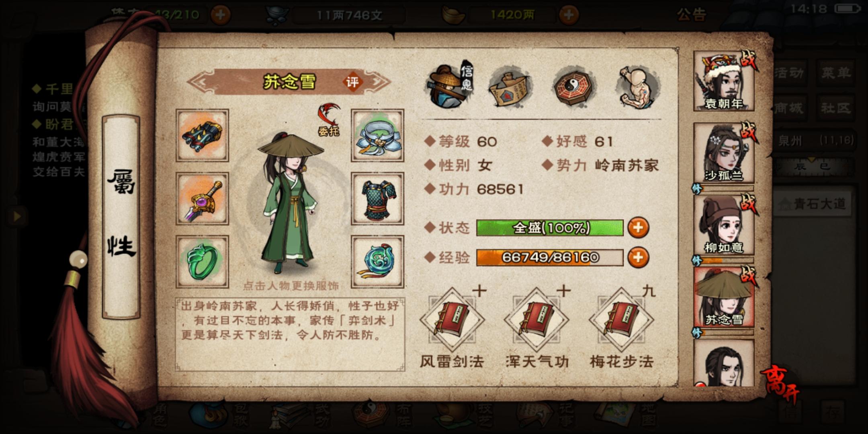
Task: Open the blue belt equipment slot
Action: (x=377, y=135)
